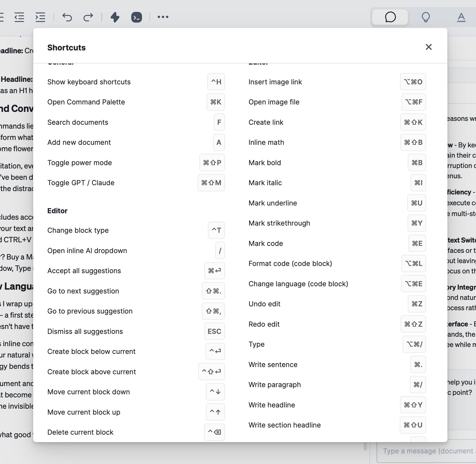Click the 'Mark italic' label

(x=265, y=183)
